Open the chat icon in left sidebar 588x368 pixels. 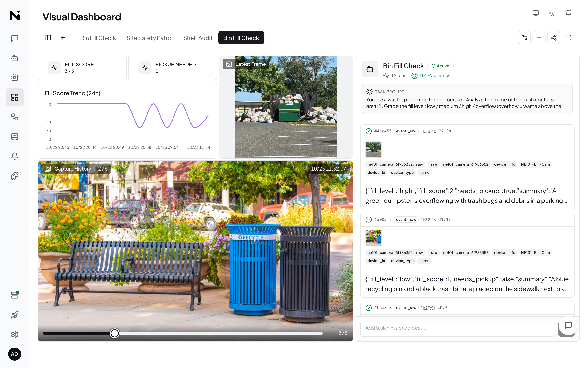click(14, 38)
